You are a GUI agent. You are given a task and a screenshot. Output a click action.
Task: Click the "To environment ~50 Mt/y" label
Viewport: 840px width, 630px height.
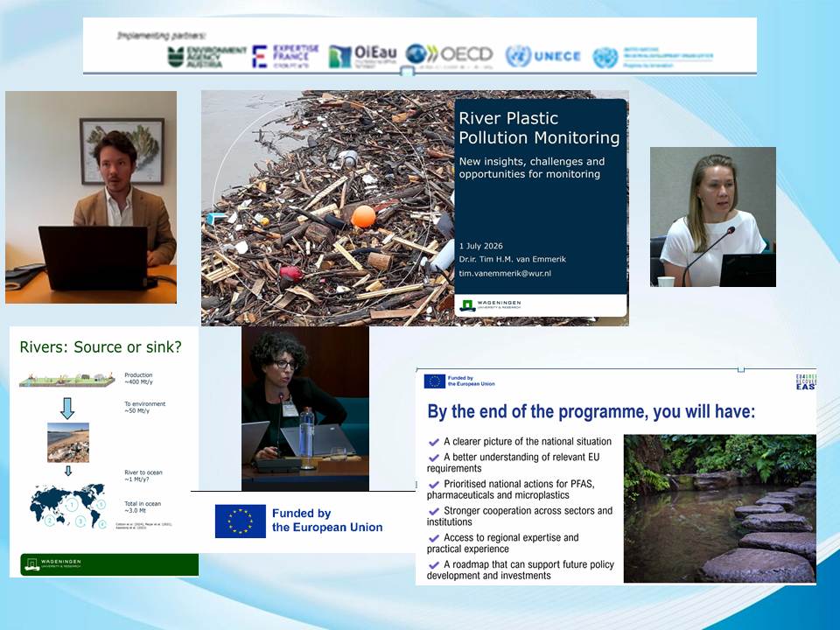[x=144, y=407]
